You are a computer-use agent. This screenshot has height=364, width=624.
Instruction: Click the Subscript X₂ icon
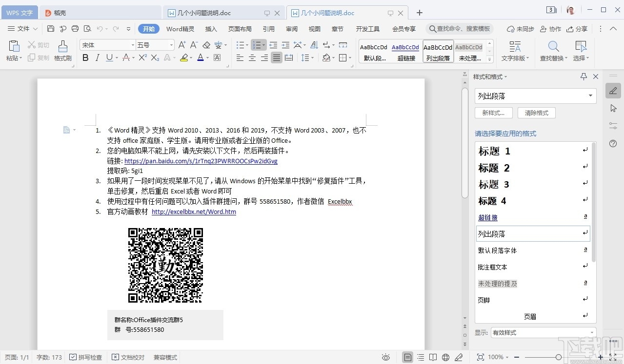(155, 57)
